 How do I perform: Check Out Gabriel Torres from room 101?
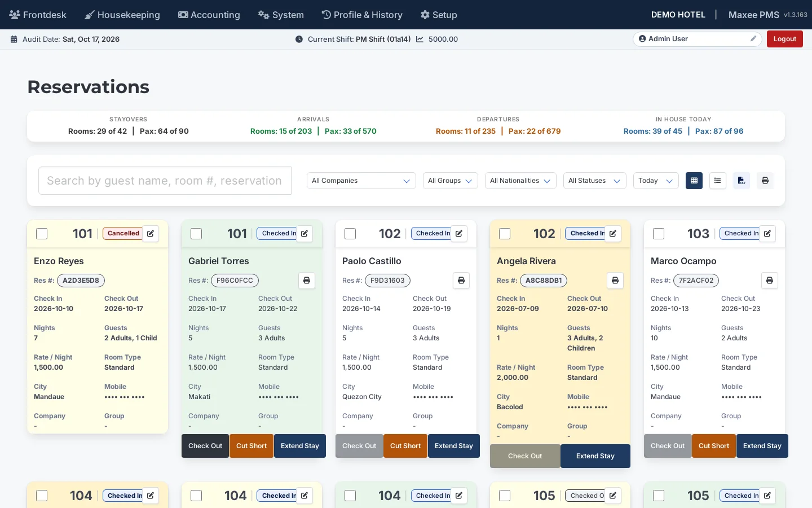(x=205, y=446)
